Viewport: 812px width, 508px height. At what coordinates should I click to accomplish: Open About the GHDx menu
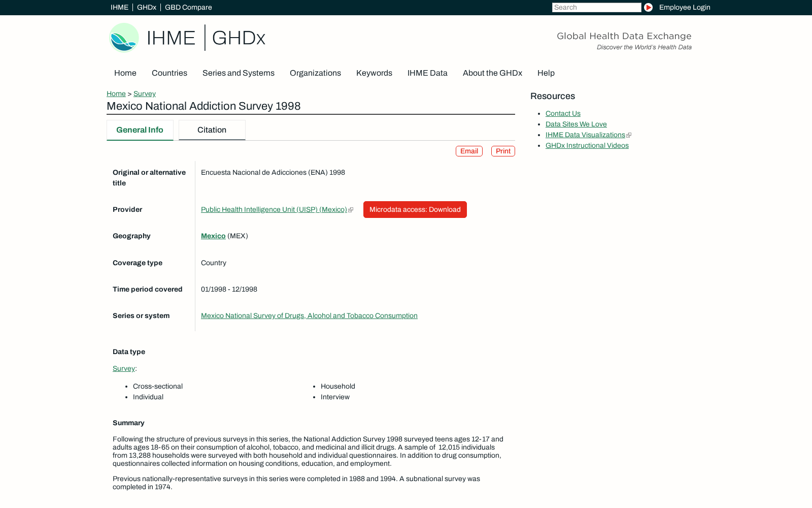(x=492, y=73)
